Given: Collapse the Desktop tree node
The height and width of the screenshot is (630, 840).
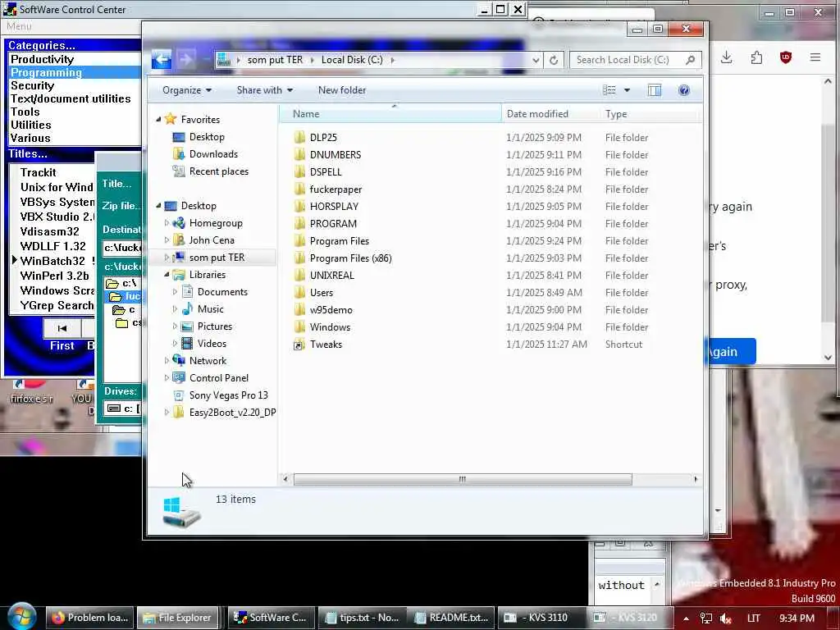Looking at the screenshot, I should click(x=158, y=206).
